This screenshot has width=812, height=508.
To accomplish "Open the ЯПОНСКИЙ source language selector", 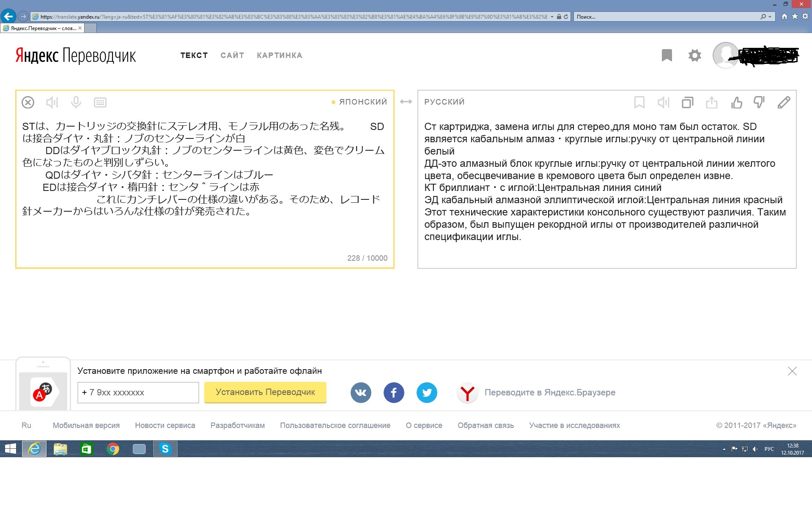I will [362, 102].
